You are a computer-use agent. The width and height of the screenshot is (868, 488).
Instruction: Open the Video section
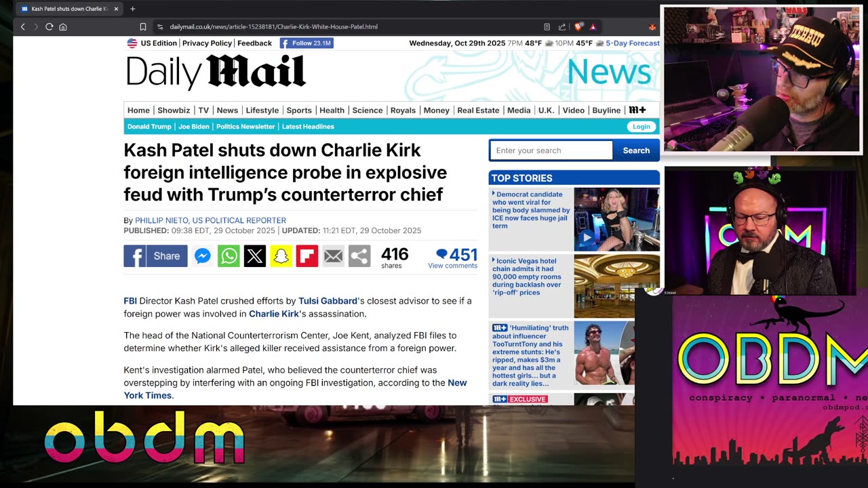pyautogui.click(x=573, y=110)
